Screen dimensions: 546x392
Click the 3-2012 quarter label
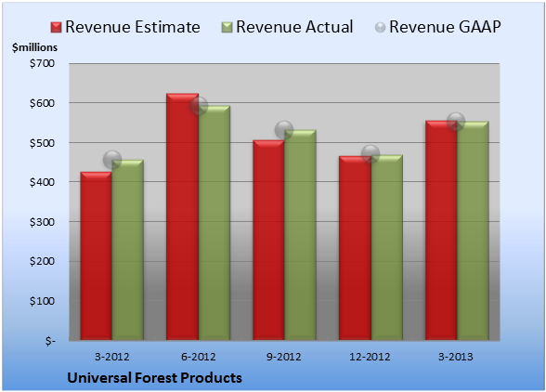[x=111, y=357]
